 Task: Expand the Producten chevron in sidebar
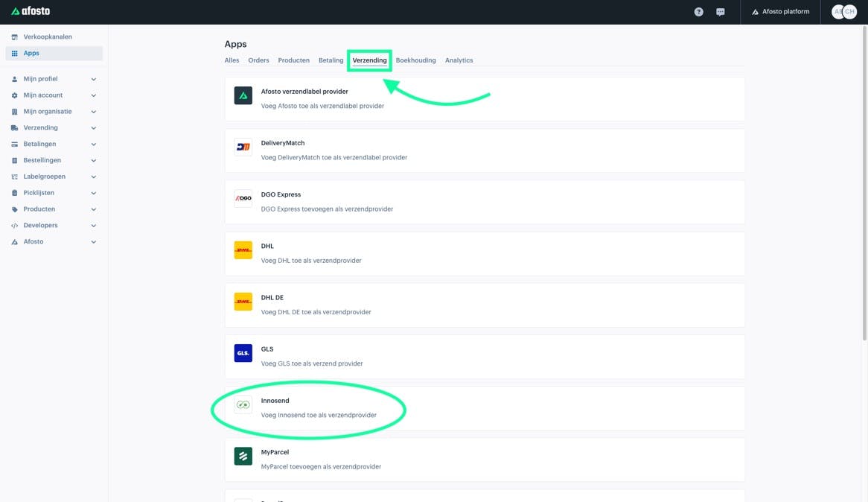coord(94,209)
